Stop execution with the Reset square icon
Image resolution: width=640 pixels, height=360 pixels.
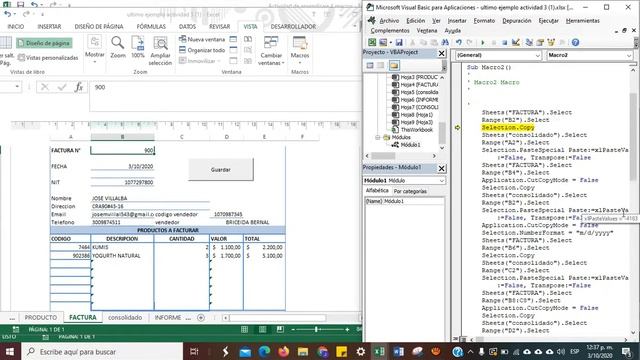pyautogui.click(x=505, y=42)
